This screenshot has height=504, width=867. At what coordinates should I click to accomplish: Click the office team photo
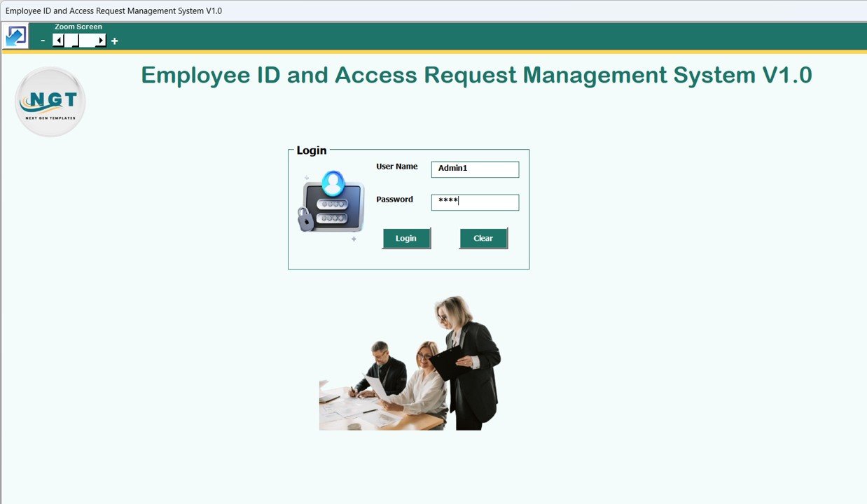(408, 363)
